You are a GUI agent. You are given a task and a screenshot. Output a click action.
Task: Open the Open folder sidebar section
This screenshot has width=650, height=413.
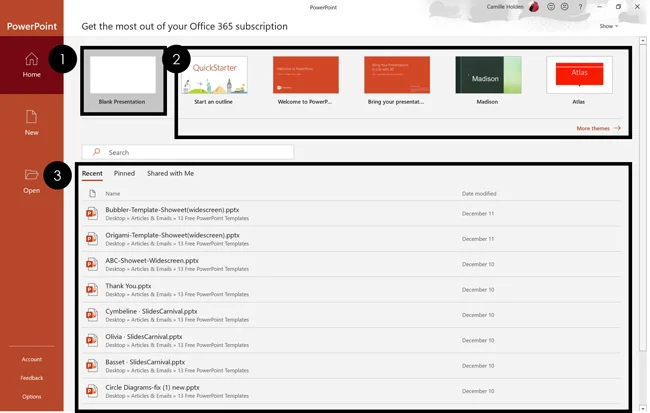[x=32, y=181]
